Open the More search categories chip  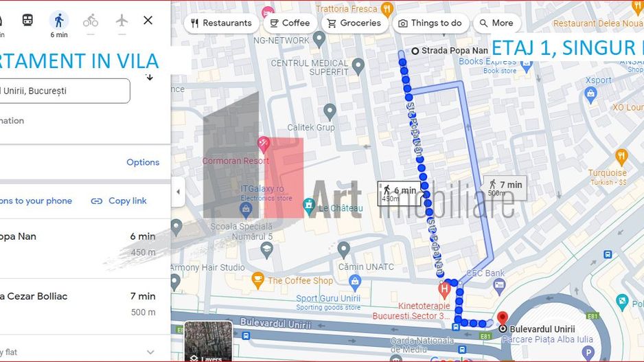click(496, 23)
